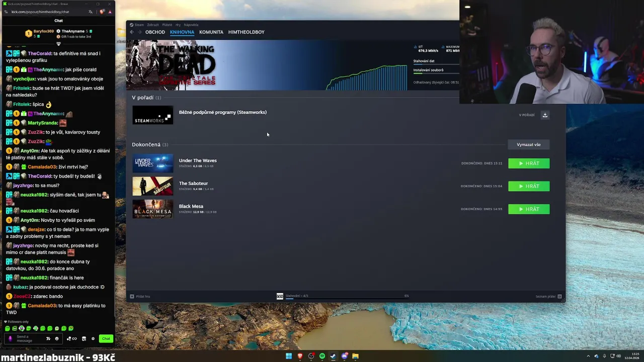Open chat settings gear icon
The height and width of the screenshot is (362, 644).
(93, 339)
